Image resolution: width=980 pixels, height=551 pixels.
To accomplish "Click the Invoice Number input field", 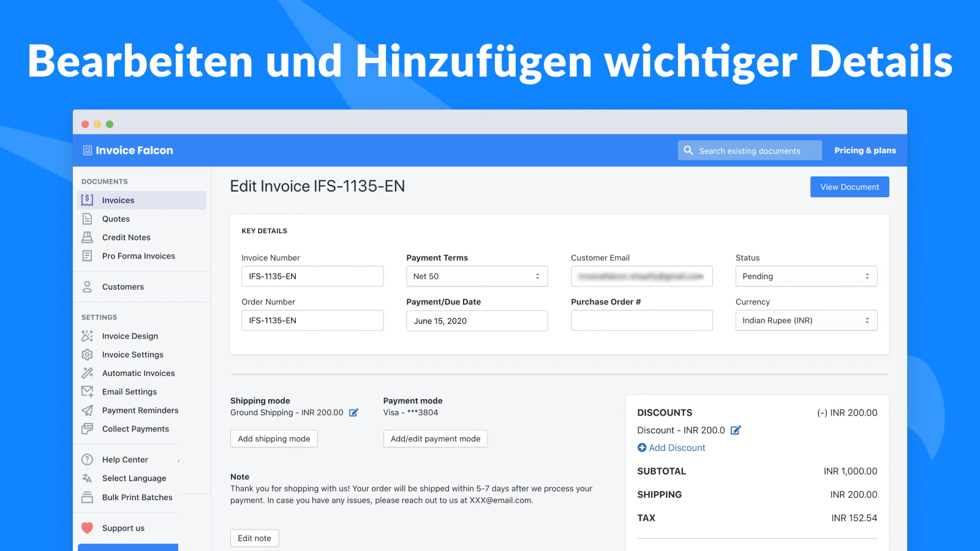I will (x=312, y=276).
